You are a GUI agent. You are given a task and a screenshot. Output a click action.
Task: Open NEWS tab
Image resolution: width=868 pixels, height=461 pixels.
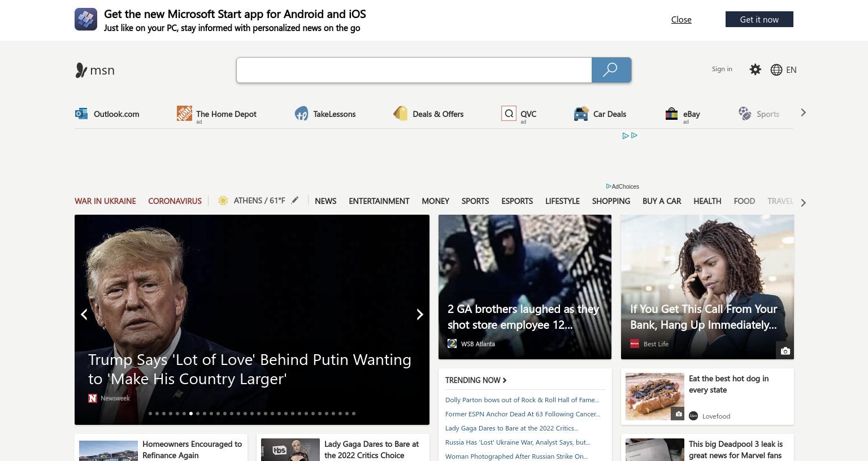click(x=325, y=201)
